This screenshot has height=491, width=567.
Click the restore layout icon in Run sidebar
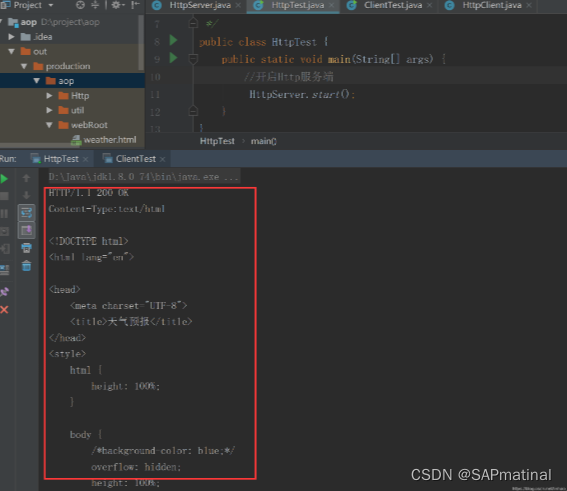[x=4, y=270]
